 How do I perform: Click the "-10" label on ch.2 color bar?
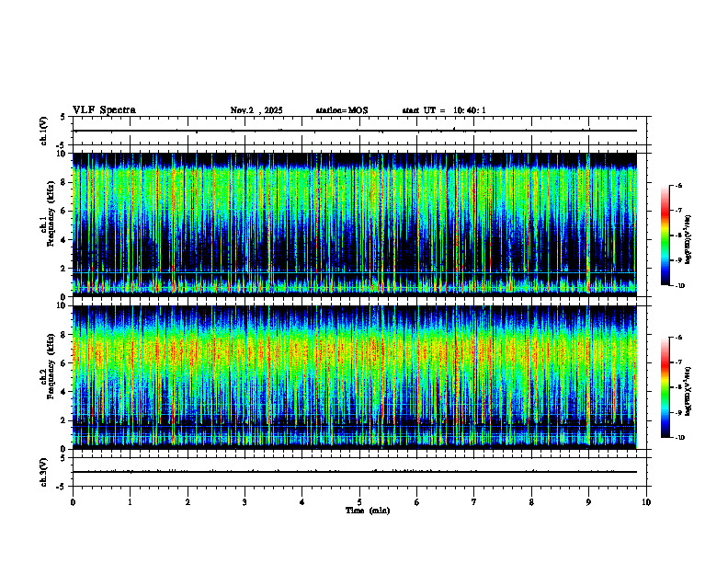point(679,438)
